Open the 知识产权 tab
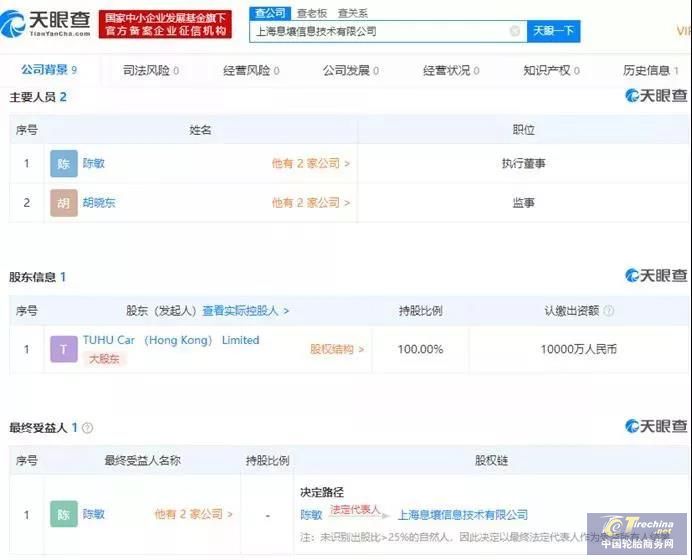Screen dimensions: 692x560 [551, 70]
